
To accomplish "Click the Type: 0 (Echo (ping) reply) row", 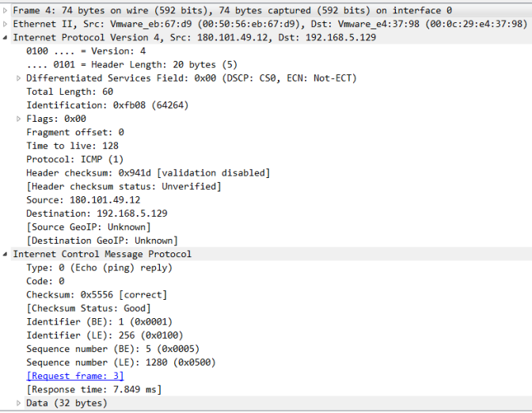I will pyautogui.click(x=99, y=267).
